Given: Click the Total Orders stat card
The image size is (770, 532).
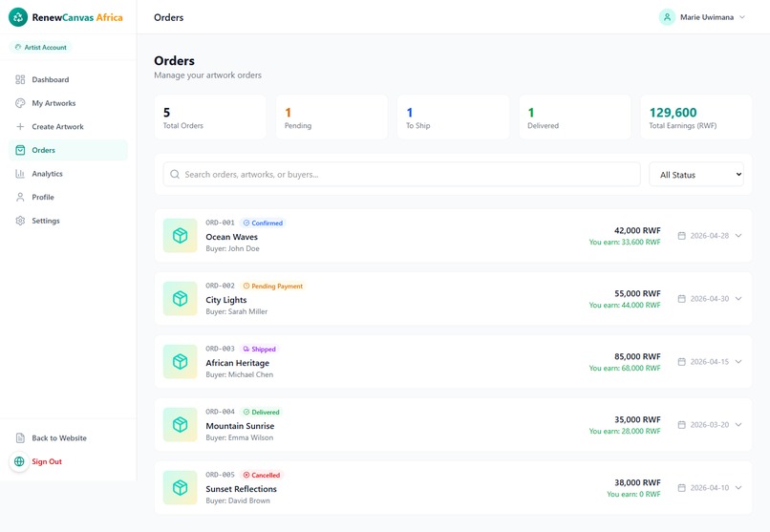Looking at the screenshot, I should [x=210, y=117].
